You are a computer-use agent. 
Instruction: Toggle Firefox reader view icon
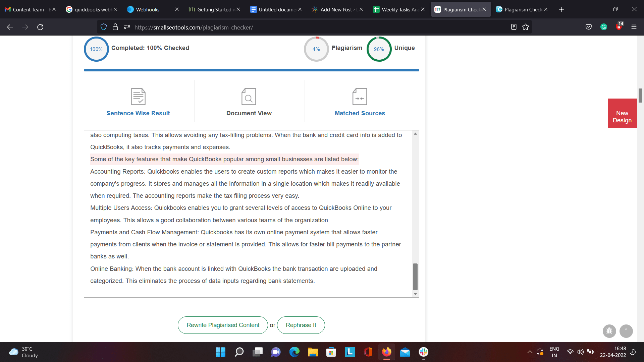(514, 27)
